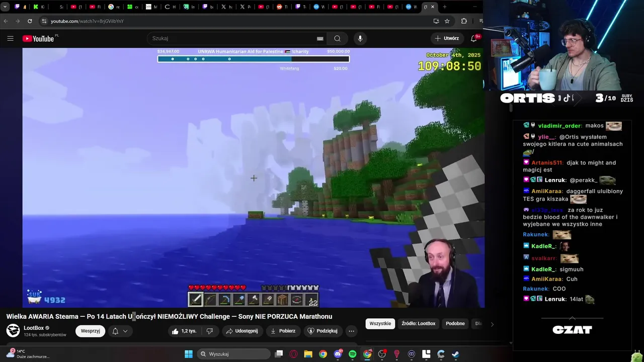The image size is (644, 362).
Task: Select the Podobne filter chip
Action: click(455, 323)
